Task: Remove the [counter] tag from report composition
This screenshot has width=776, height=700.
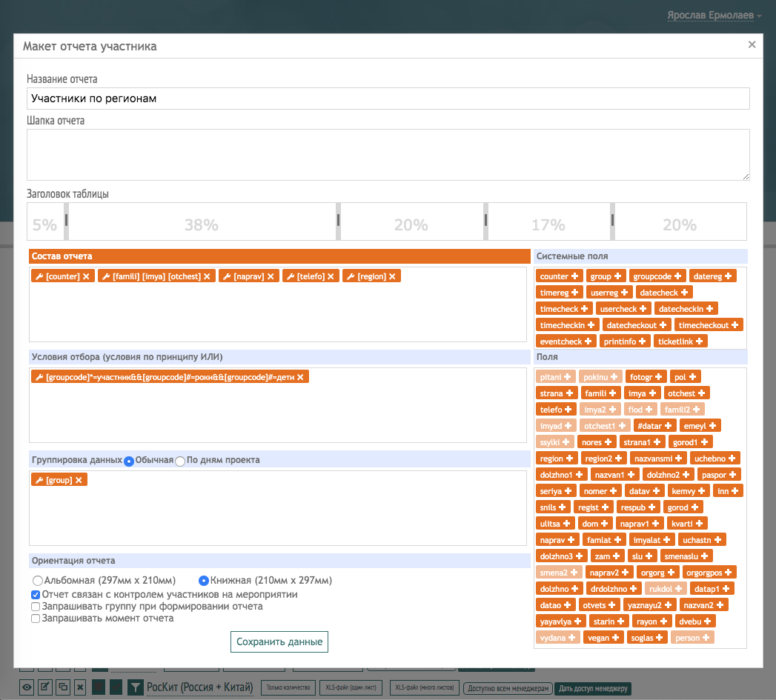Action: [x=86, y=276]
